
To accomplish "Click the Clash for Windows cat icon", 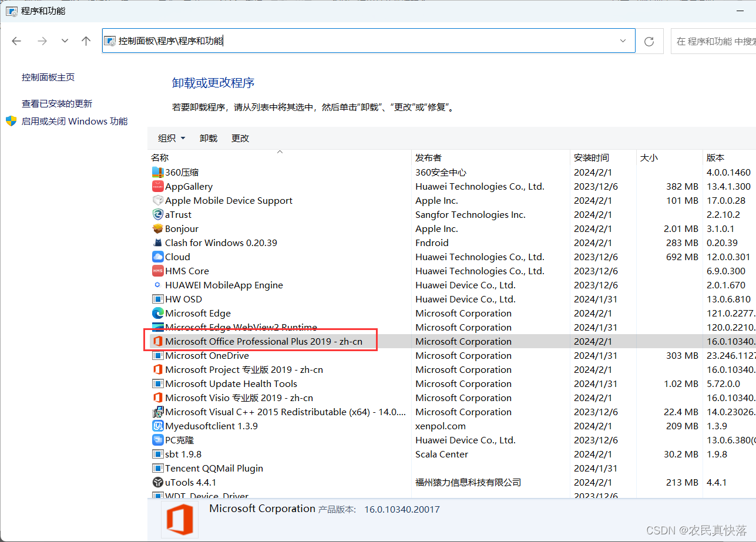I will pyautogui.click(x=157, y=243).
